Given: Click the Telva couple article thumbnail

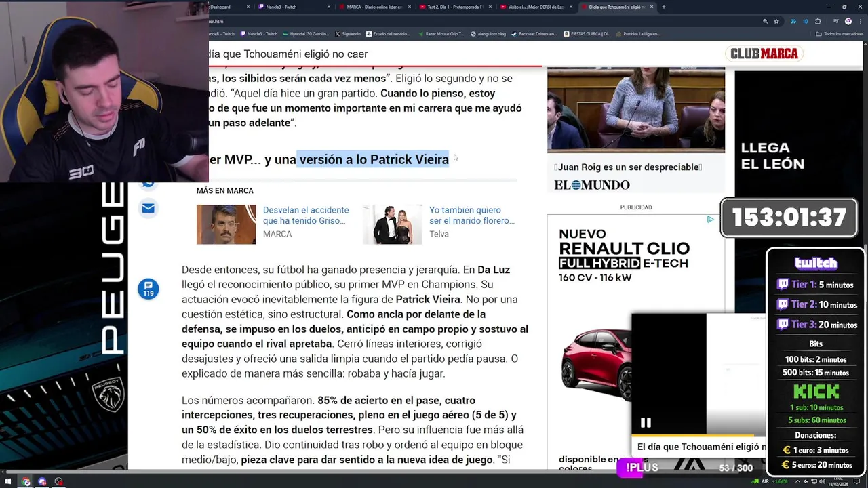Looking at the screenshot, I should (392, 224).
